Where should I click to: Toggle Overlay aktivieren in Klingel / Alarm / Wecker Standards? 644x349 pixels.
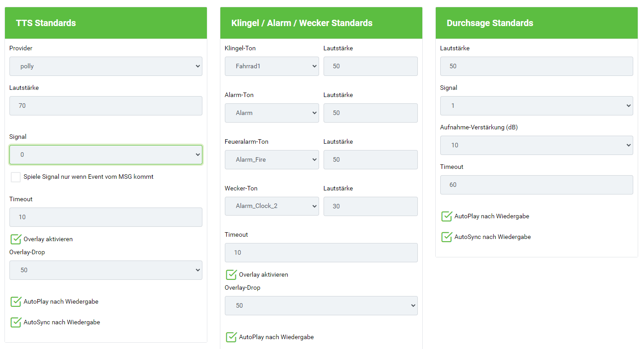coord(231,274)
